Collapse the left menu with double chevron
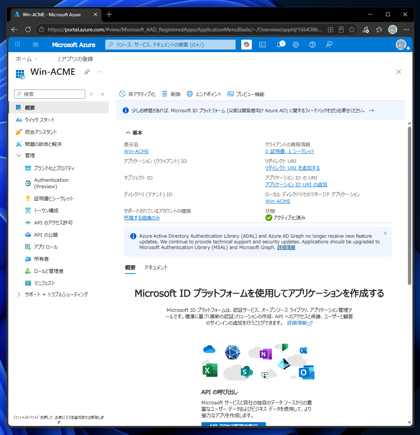The image size is (420, 435). 103,94
